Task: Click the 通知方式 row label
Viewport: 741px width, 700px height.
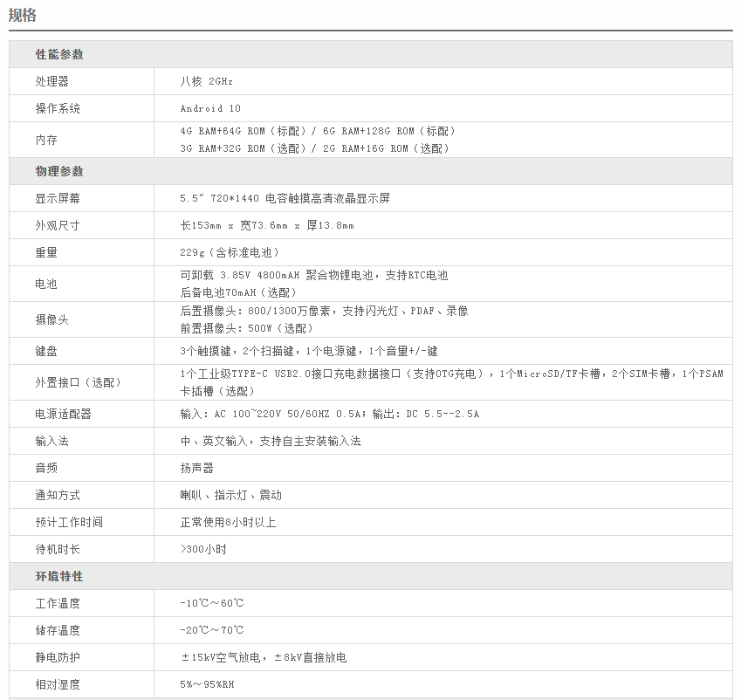Action: pyautogui.click(x=58, y=496)
